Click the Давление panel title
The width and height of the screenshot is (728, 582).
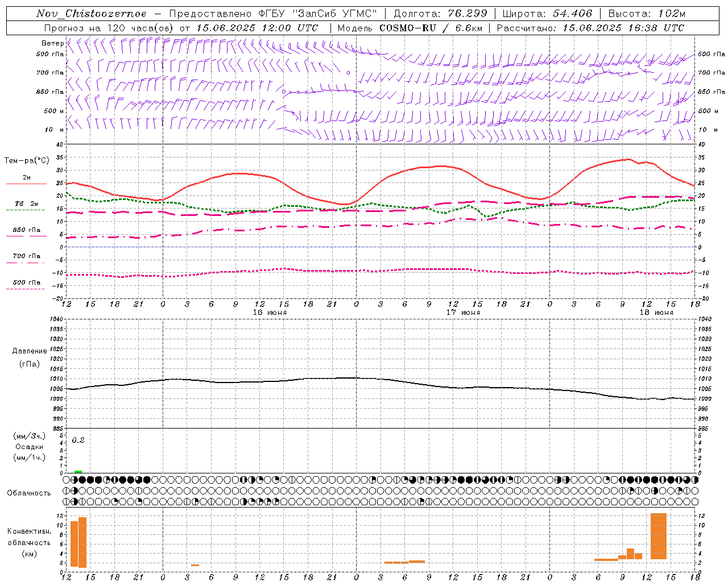coord(30,351)
